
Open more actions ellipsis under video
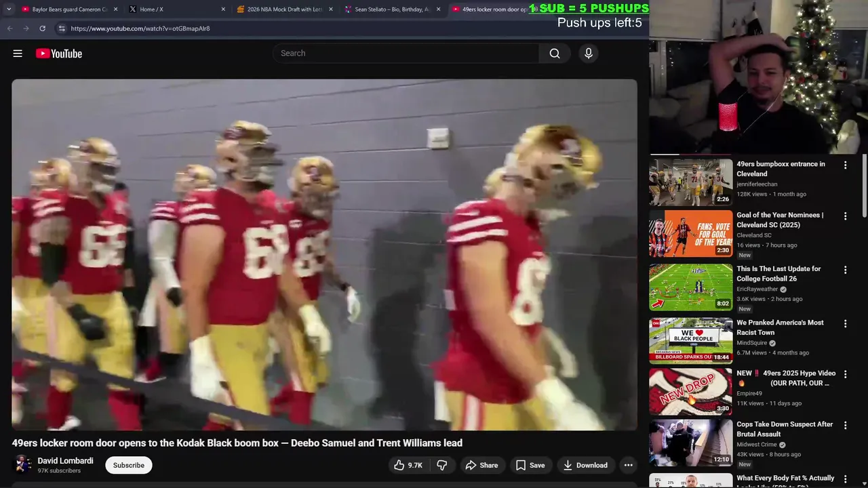629,465
